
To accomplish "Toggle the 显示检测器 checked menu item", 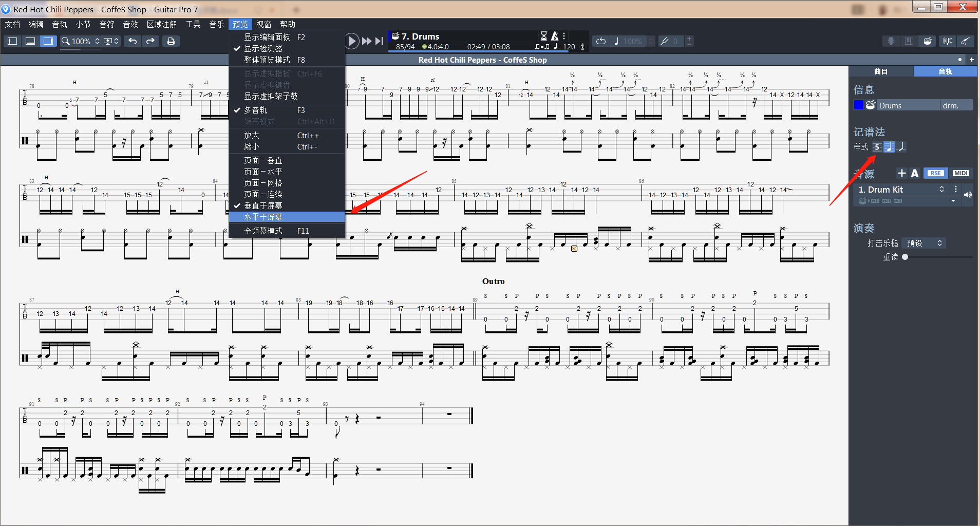I will (x=263, y=48).
